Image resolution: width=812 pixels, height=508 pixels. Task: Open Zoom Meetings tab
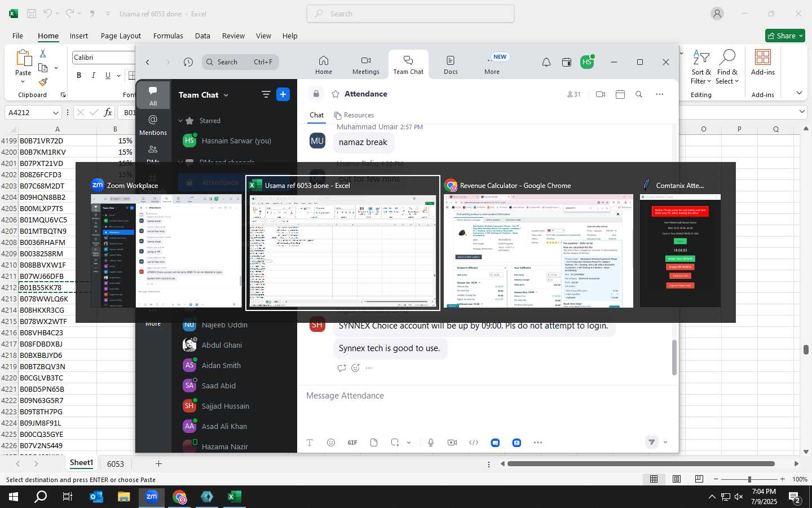pos(366,65)
